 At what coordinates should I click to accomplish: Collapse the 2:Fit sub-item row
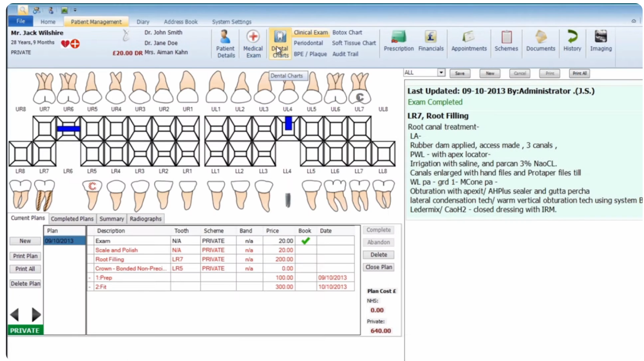coord(90,287)
